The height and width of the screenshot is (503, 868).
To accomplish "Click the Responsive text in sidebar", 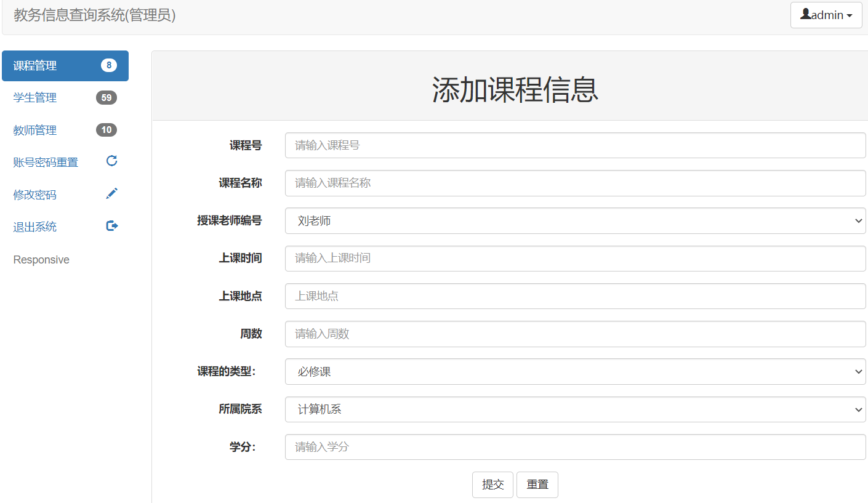I will coord(41,260).
